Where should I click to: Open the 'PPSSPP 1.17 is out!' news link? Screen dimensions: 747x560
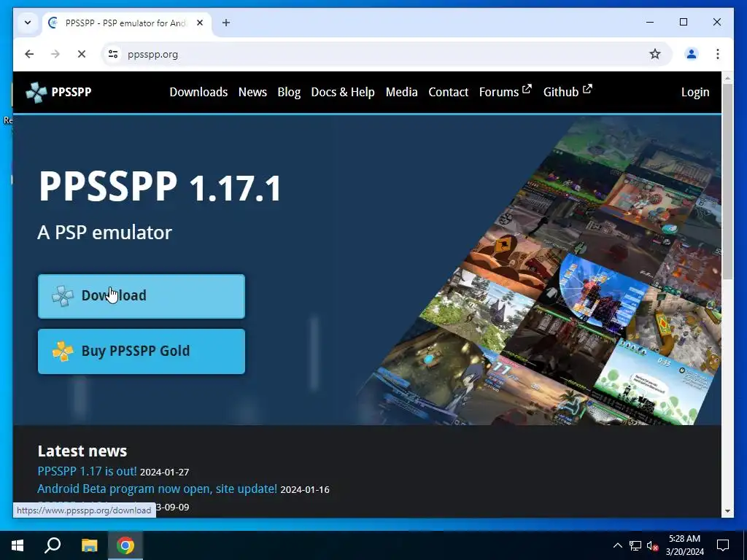tap(88, 471)
